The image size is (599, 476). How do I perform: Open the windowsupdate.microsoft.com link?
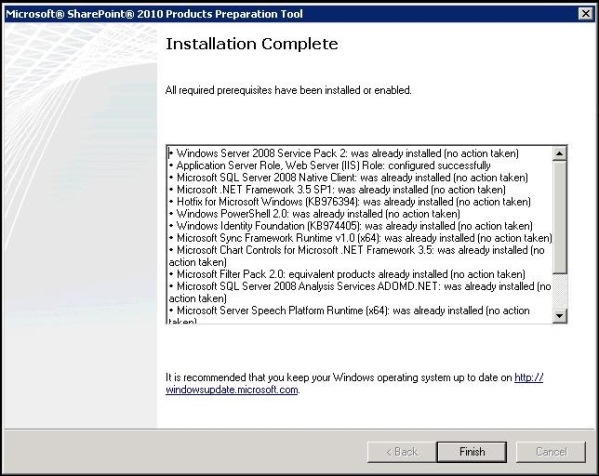[354, 384]
